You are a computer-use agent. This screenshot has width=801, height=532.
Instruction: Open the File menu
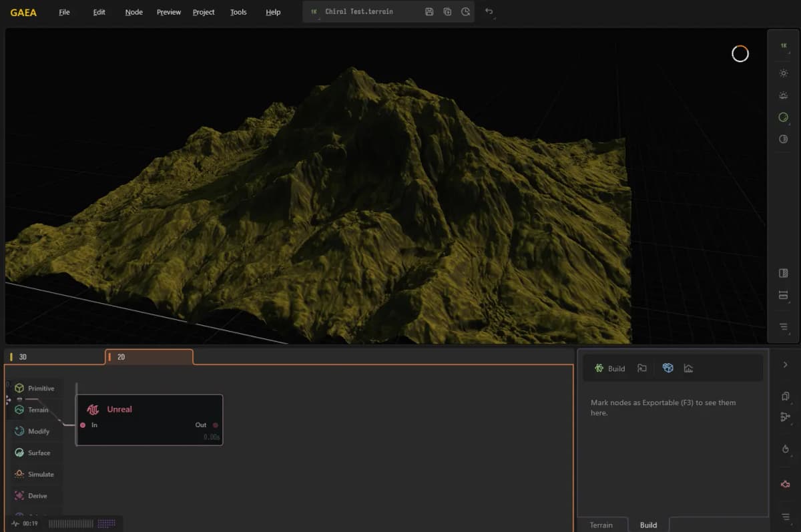click(x=64, y=12)
